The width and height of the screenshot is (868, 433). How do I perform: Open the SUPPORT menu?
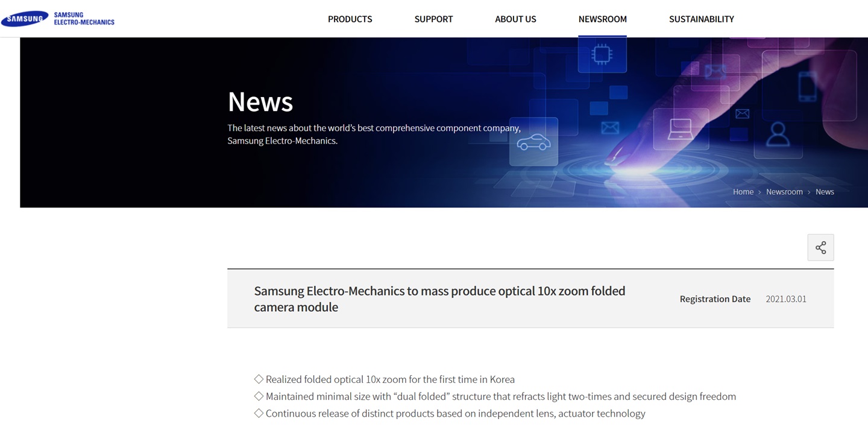[x=433, y=19]
